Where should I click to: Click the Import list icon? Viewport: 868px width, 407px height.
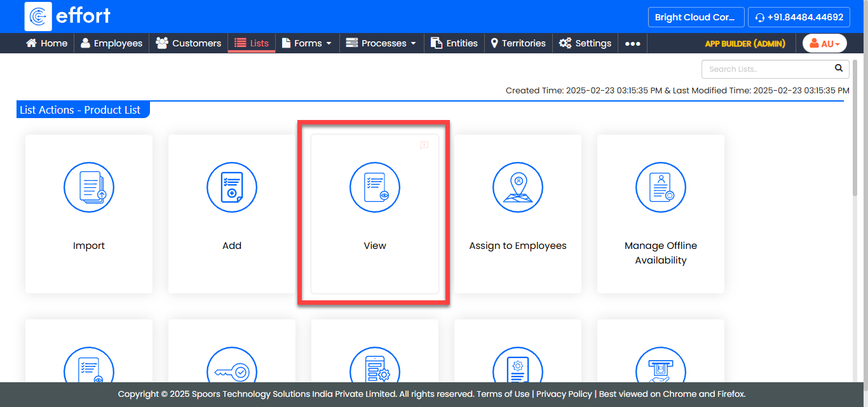tap(89, 187)
